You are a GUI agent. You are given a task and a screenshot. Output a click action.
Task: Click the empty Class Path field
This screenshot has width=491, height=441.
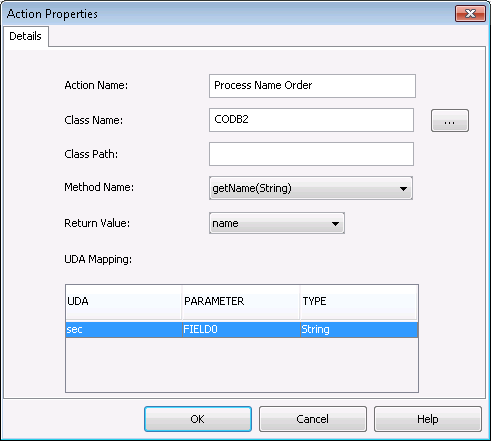click(x=311, y=154)
